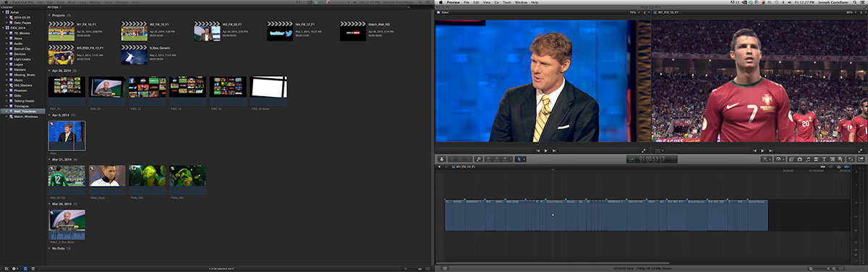The height and width of the screenshot is (272, 868).
Task: Open the Window menu in Preview
Action: tap(521, 2)
